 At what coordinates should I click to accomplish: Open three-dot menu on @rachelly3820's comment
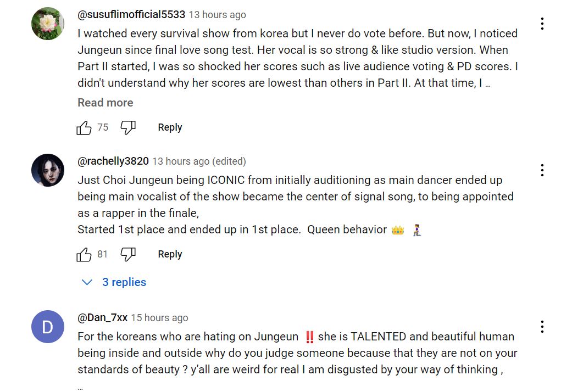point(542,170)
